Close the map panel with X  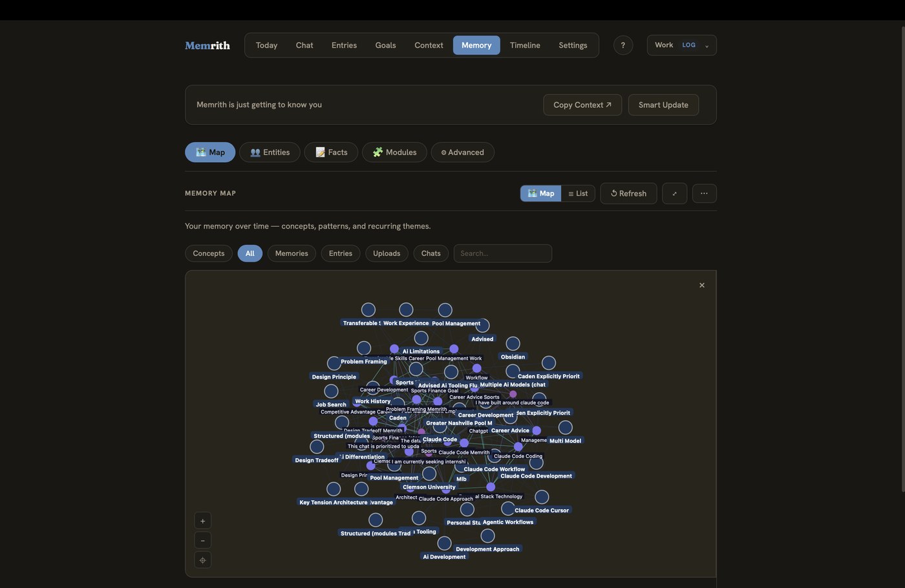702,285
